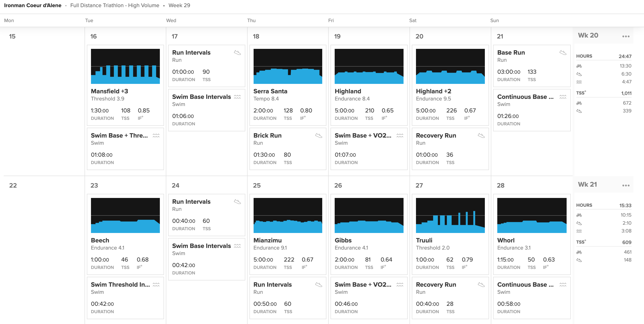The height and width of the screenshot is (324, 644).
Task: Open Wk 20 three-dot options menu
Action: click(x=626, y=37)
